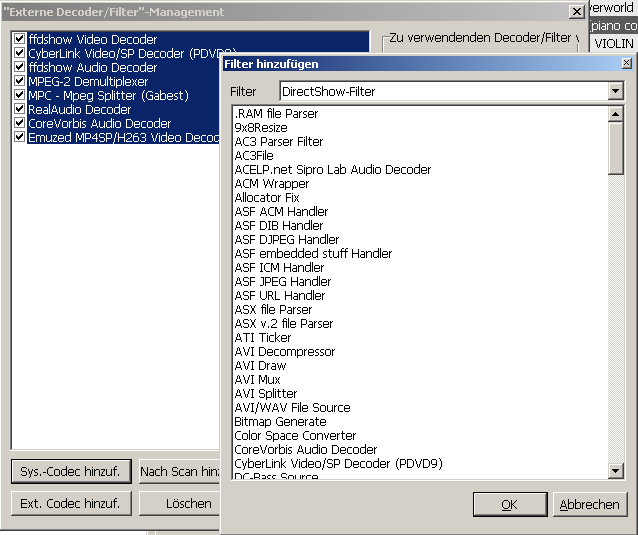Click Ext. Codec hinzuf. button
The height and width of the screenshot is (535, 638).
(71, 504)
